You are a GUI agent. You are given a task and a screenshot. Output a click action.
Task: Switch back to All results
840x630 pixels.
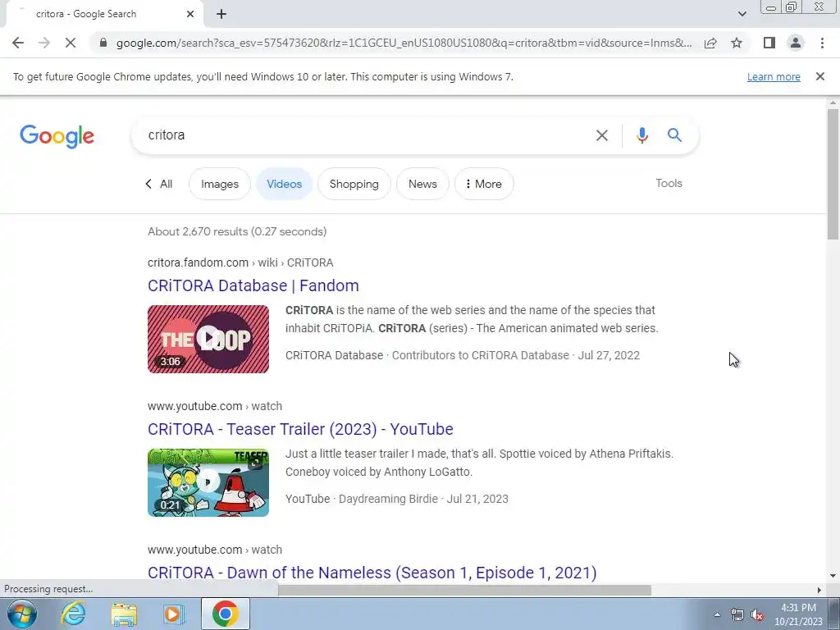159,184
